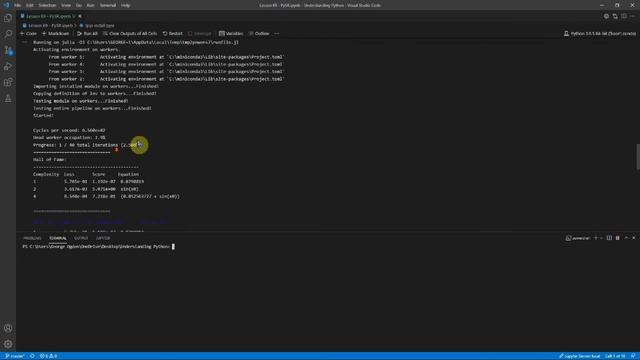Create a new terminal with plus icon
This screenshot has height=360, width=640.
point(596,238)
